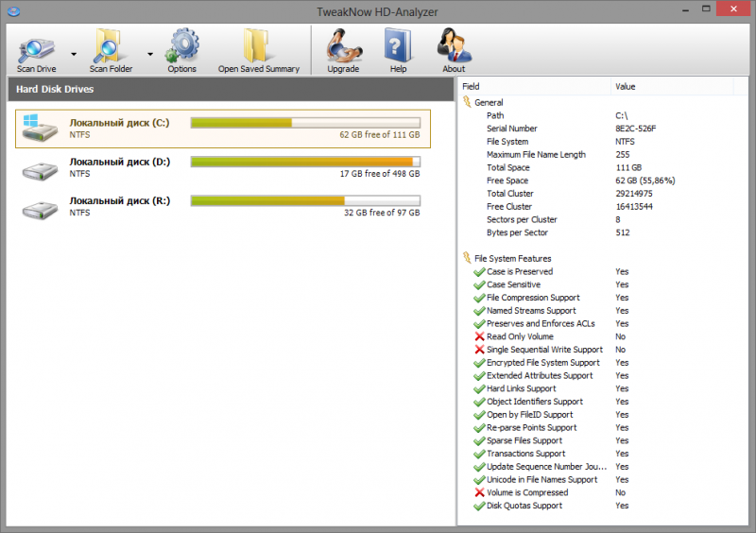Select the Open by FileID Support row
Viewport: 756px width, 533px height.
coord(603,414)
